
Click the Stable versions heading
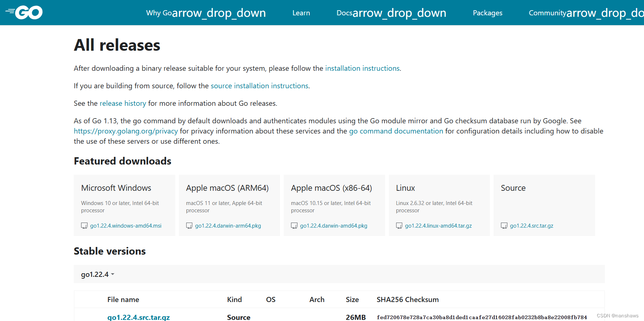pos(110,251)
